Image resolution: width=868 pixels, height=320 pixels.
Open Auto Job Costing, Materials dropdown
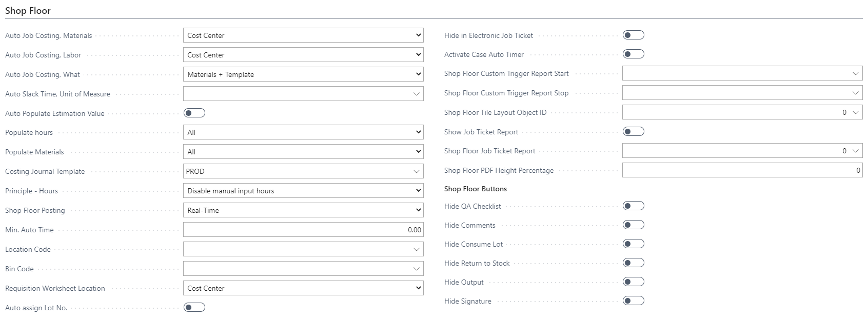point(303,35)
